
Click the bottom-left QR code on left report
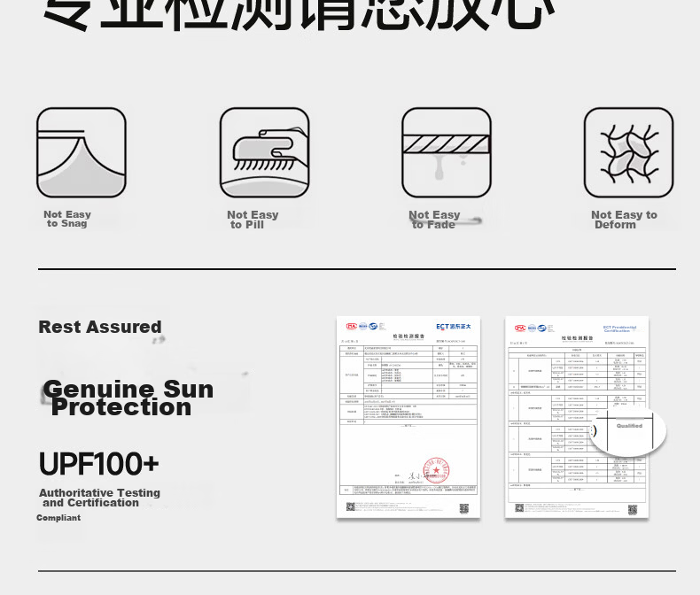click(x=351, y=506)
